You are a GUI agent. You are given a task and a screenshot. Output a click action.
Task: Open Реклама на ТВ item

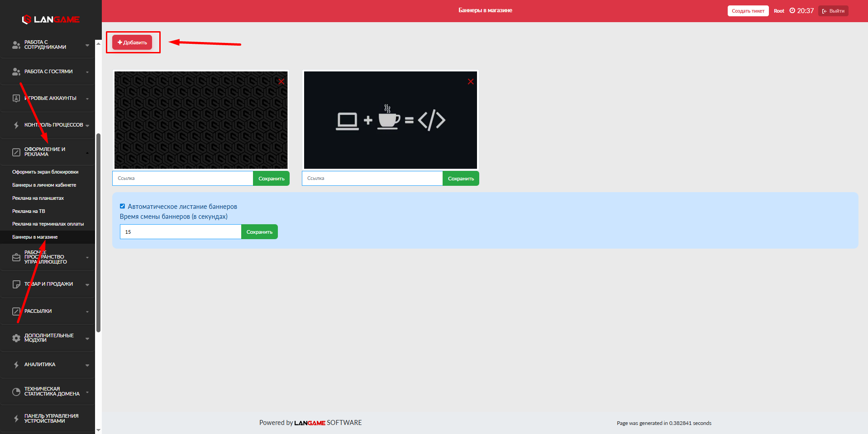29,211
